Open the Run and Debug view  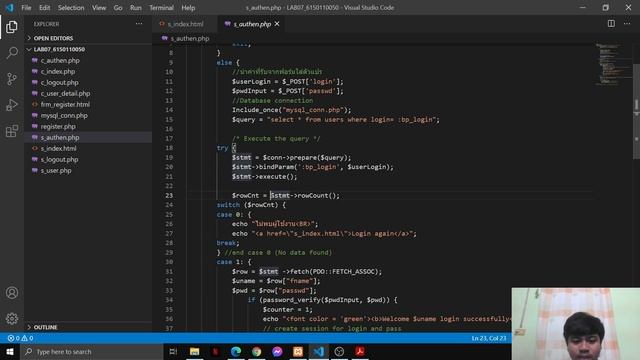(12, 105)
